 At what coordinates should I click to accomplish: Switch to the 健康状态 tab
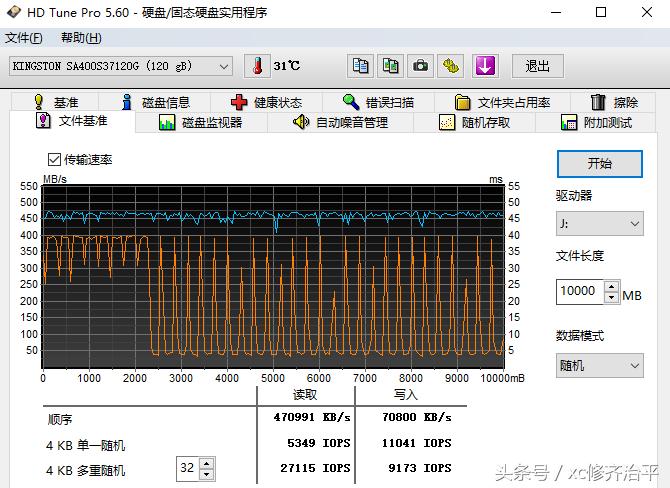pos(266,102)
